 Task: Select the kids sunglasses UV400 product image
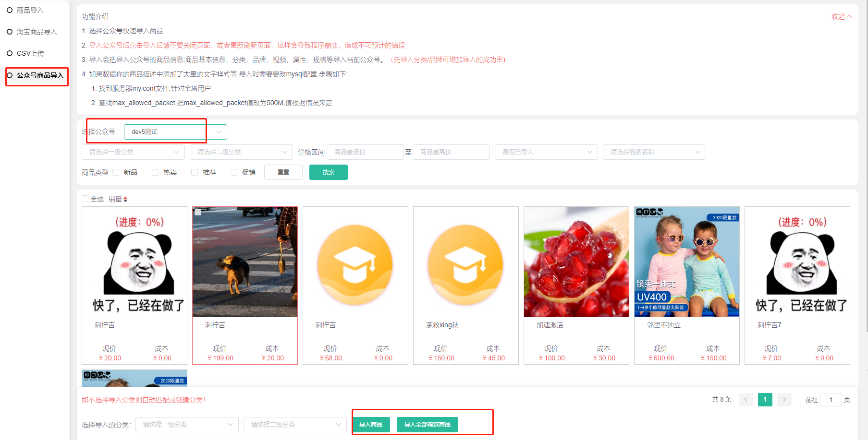pyautogui.click(x=687, y=262)
